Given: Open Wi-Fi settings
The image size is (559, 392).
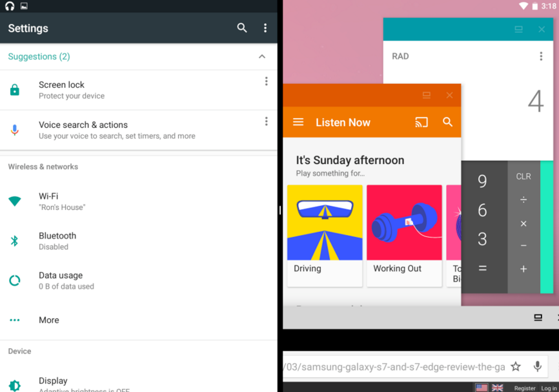Looking at the screenshot, I should coord(138,201).
